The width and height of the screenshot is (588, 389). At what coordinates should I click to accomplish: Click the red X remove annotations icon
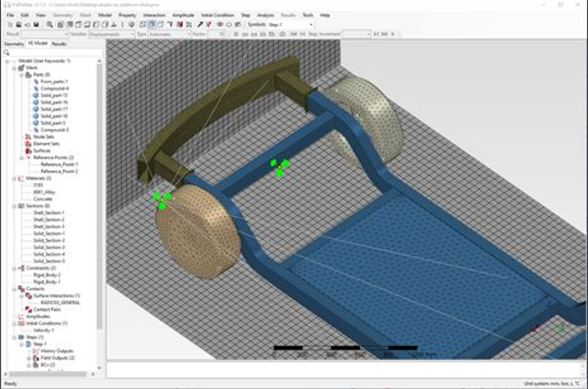209,25
